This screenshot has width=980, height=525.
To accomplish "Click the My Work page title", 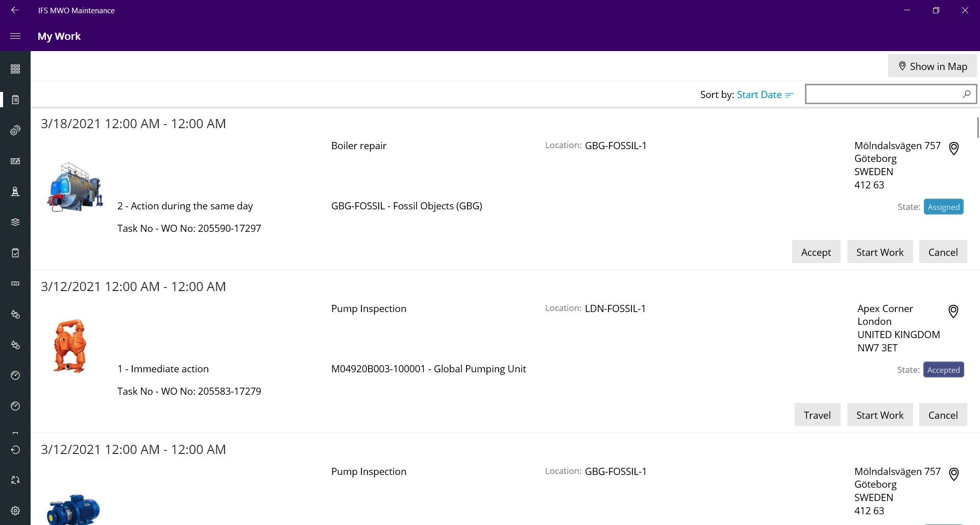I will (x=59, y=36).
